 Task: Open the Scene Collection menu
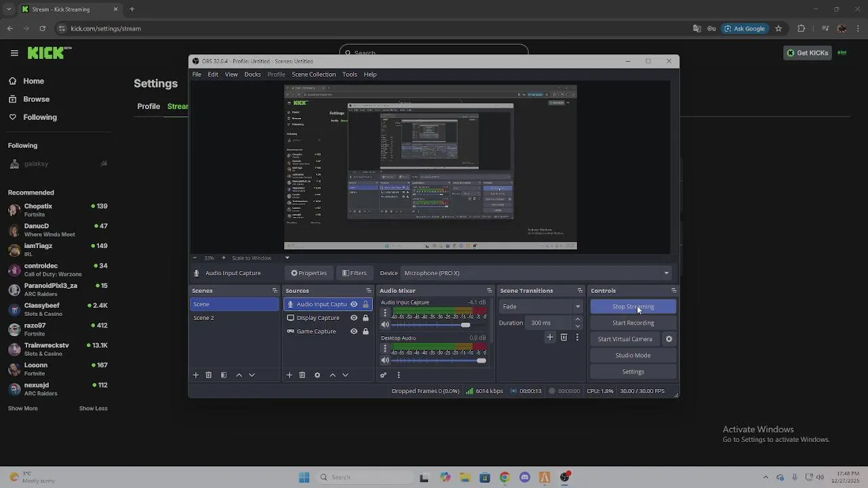[x=313, y=75]
